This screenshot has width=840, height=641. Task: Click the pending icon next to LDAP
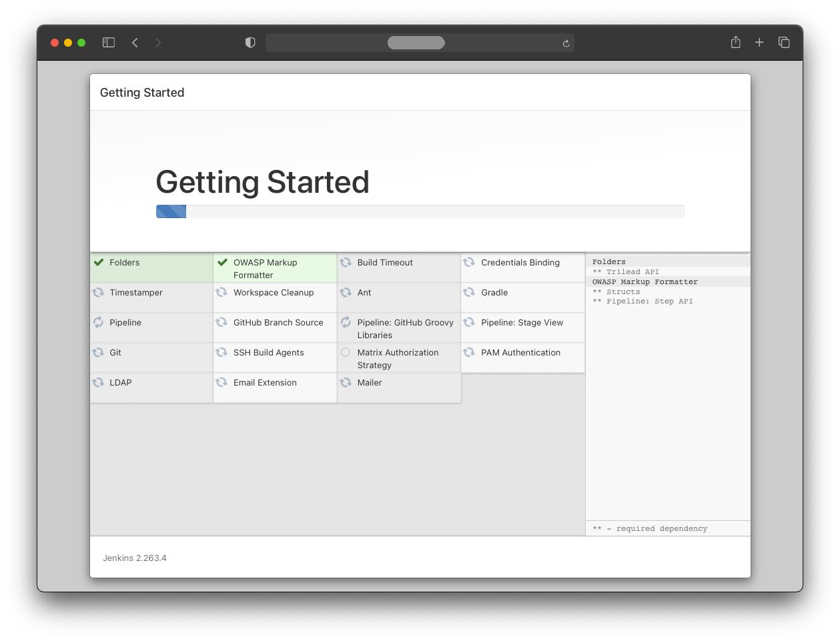98,382
